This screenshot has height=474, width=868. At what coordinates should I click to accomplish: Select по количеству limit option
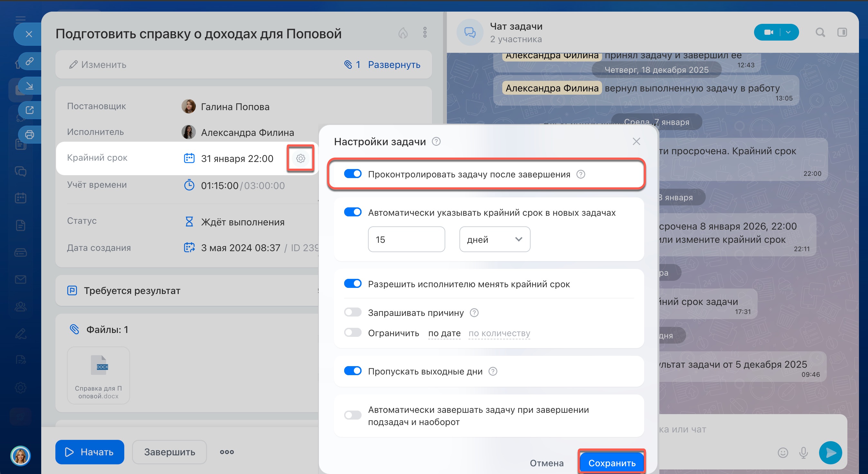tap(499, 333)
